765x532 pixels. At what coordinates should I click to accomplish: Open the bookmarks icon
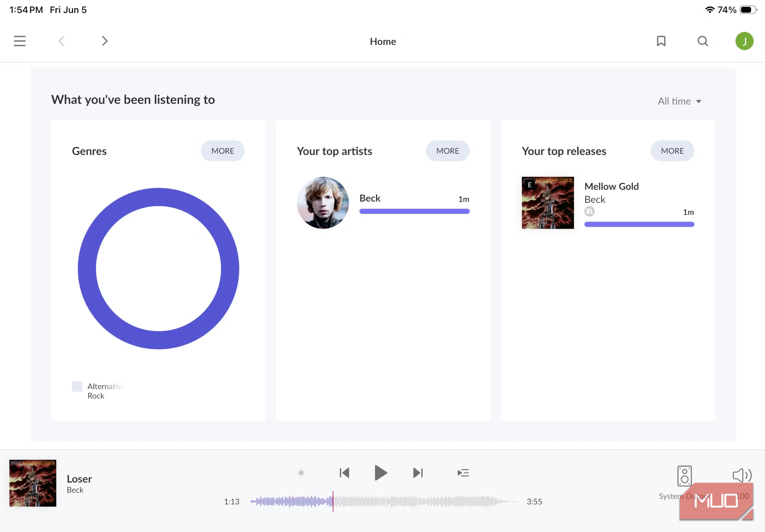pos(661,41)
